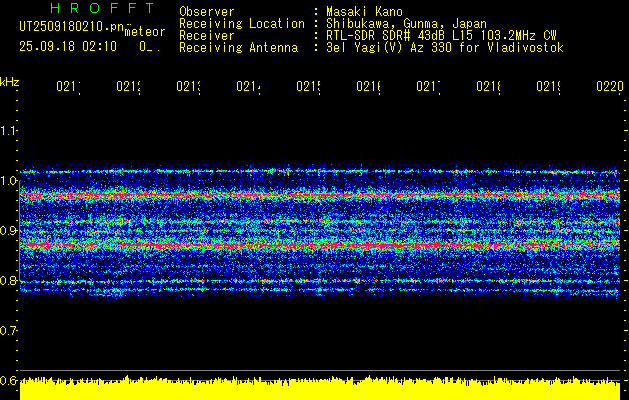
Task: Click the 0.7 frequency axis label
Action: (x=9, y=331)
